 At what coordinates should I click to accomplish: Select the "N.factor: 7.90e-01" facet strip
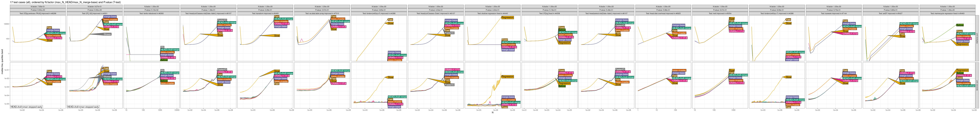pos(37,6)
